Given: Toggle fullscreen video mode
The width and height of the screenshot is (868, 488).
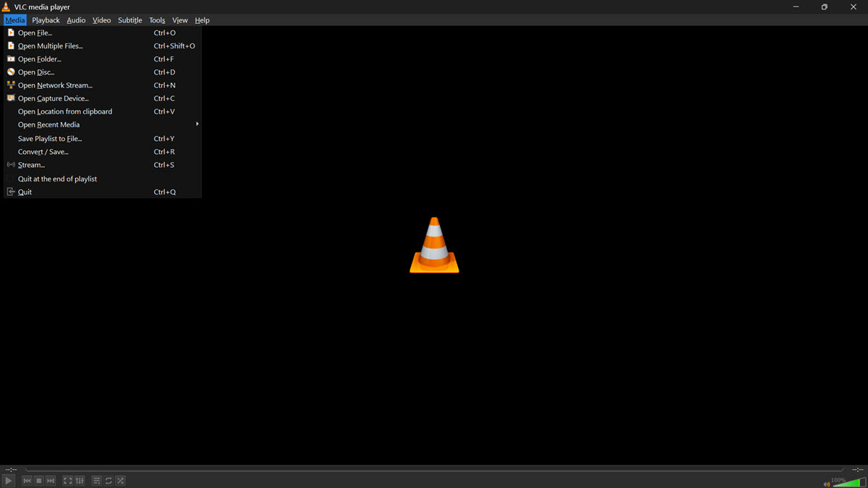Looking at the screenshot, I should click(68, 481).
